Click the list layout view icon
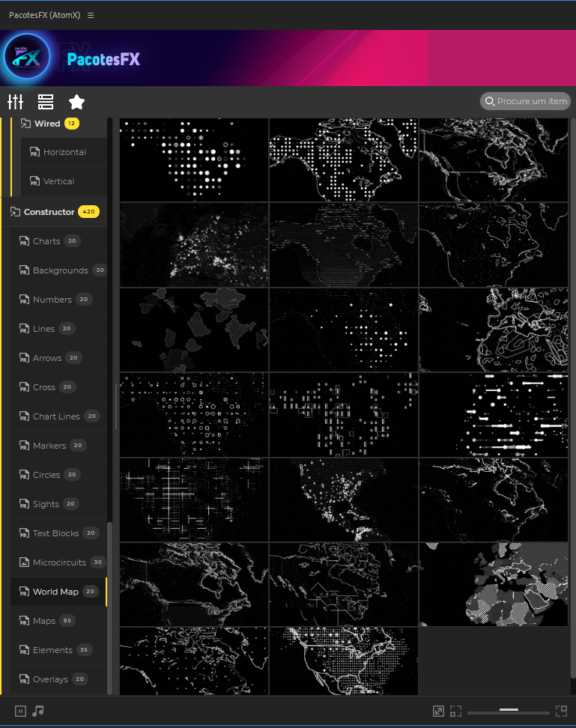The height and width of the screenshot is (728, 576). [x=46, y=102]
